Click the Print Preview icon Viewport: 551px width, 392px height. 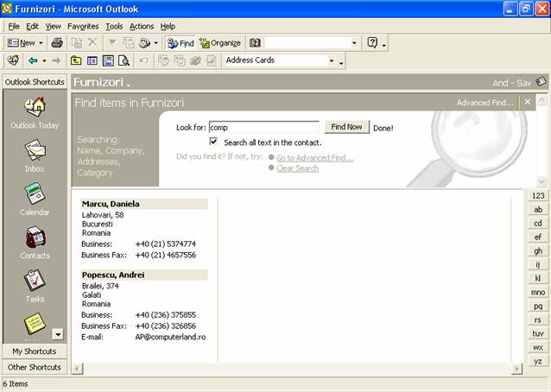124,60
